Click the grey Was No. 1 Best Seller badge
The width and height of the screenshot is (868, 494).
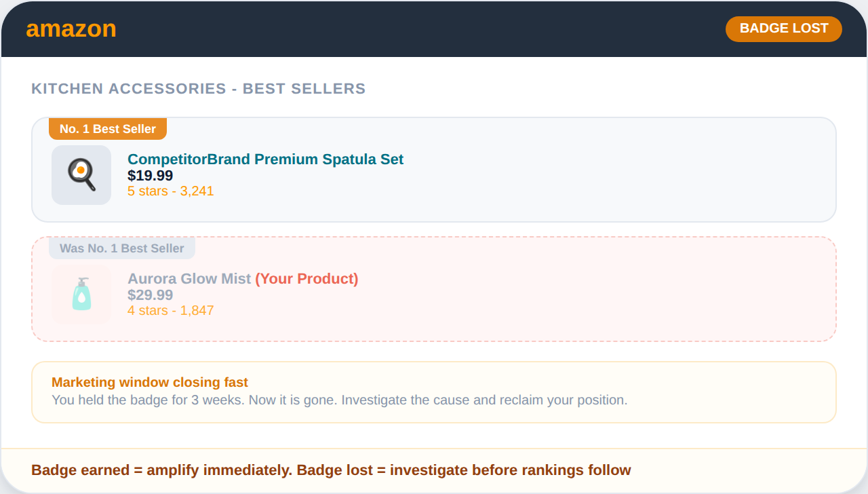[x=121, y=248]
